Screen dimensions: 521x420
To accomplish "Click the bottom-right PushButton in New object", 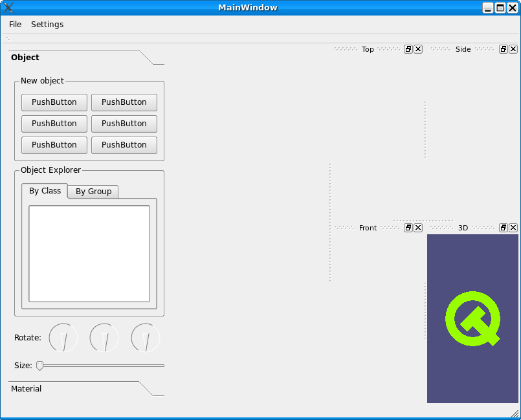I will click(x=124, y=145).
